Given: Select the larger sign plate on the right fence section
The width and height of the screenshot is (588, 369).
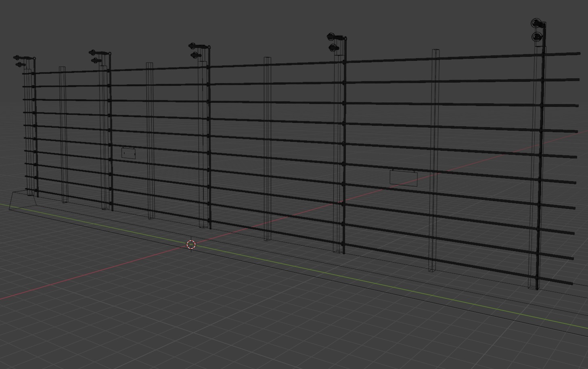Looking at the screenshot, I should click(x=403, y=177).
